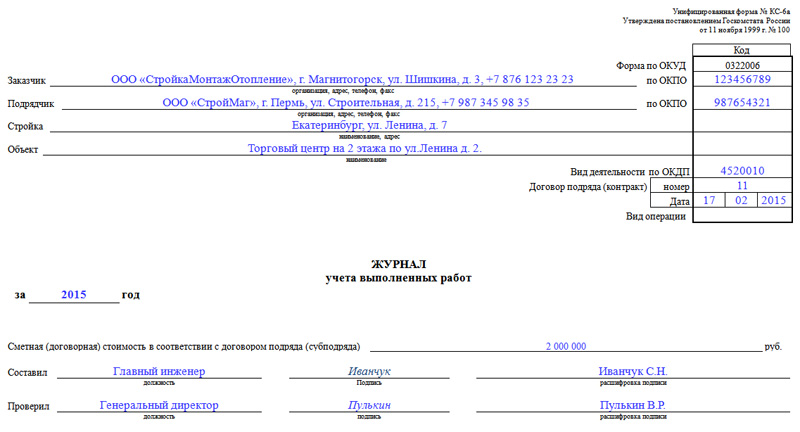Click the Заказчик organization field text

[x=342, y=80]
